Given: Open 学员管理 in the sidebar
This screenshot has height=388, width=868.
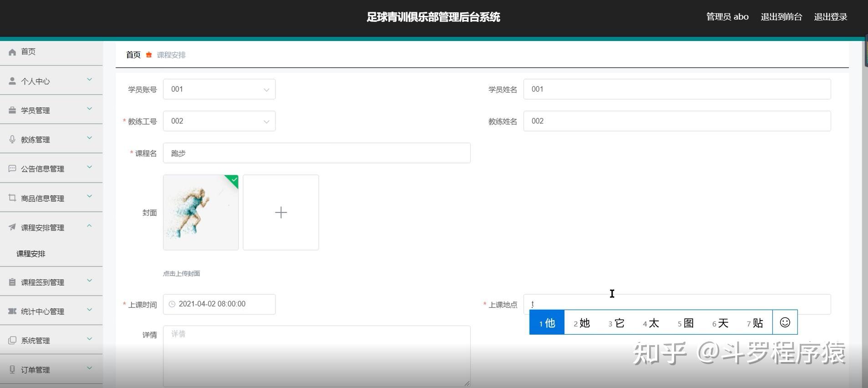Looking at the screenshot, I should 51,110.
